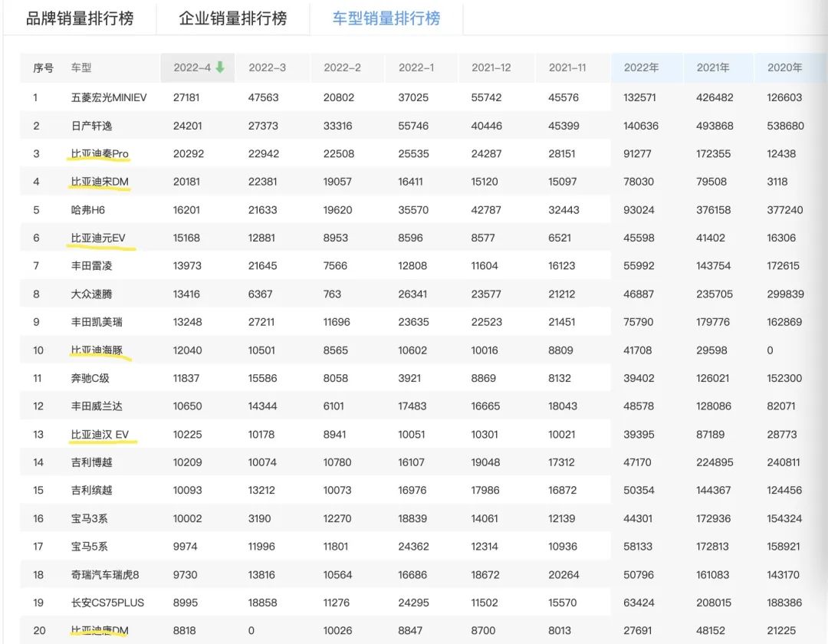Screen dimensions: 828x644
Task: Select the 丰田威兰达 model name
Action: click(x=97, y=406)
